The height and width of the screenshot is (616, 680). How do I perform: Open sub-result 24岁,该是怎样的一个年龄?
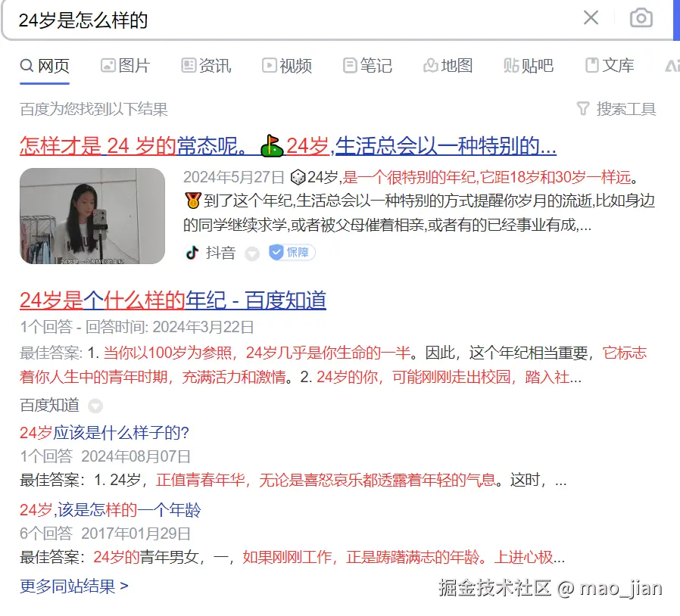[111, 510]
